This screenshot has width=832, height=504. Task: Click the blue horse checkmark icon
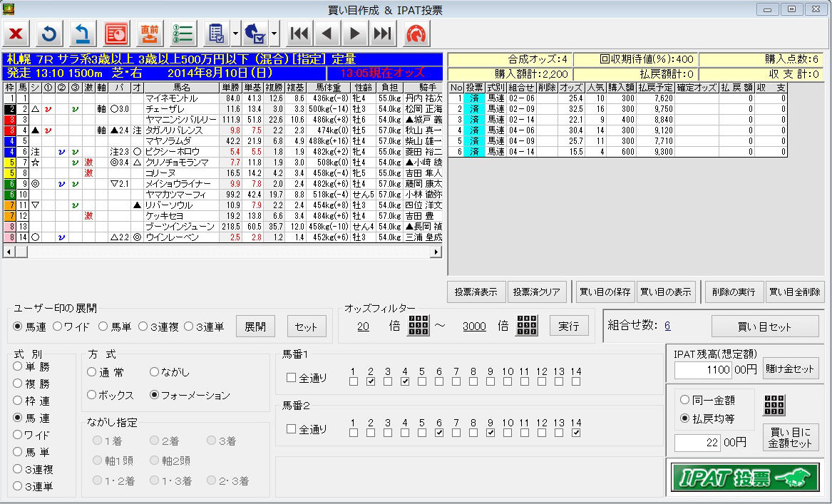point(255,34)
